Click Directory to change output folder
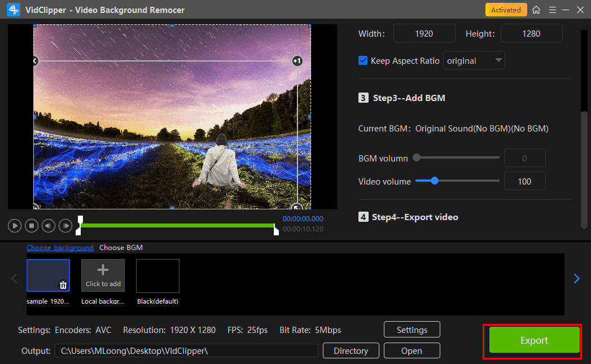This screenshot has height=364, width=591. (351, 350)
